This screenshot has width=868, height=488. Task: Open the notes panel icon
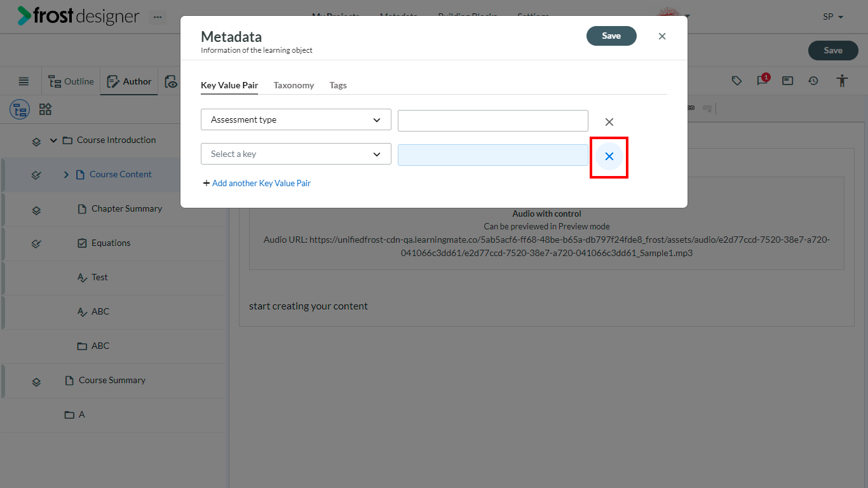787,81
